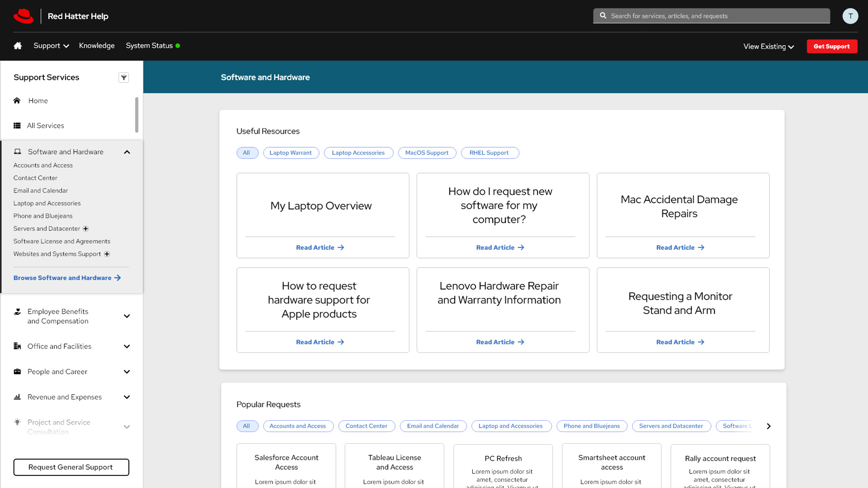Screen dimensions: 868x488
Task: Open Laptop and Accessories in sidebar
Action: click(x=47, y=203)
